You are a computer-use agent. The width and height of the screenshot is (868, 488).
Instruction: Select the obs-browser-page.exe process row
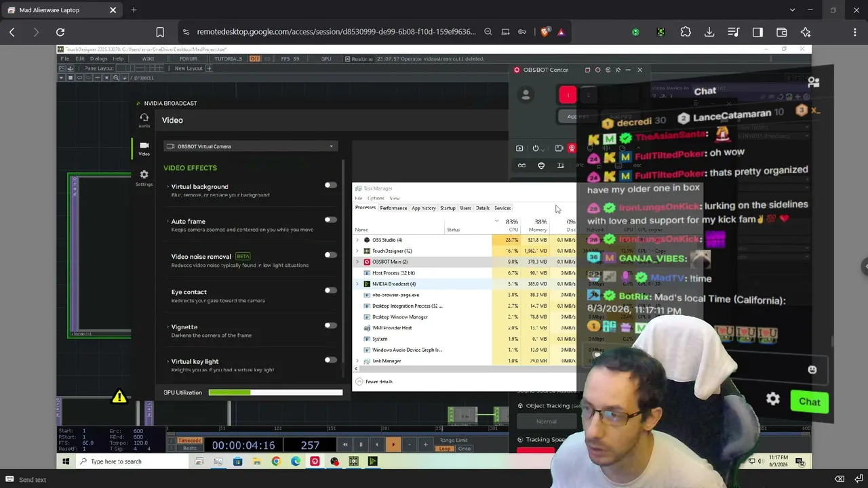pos(465,295)
